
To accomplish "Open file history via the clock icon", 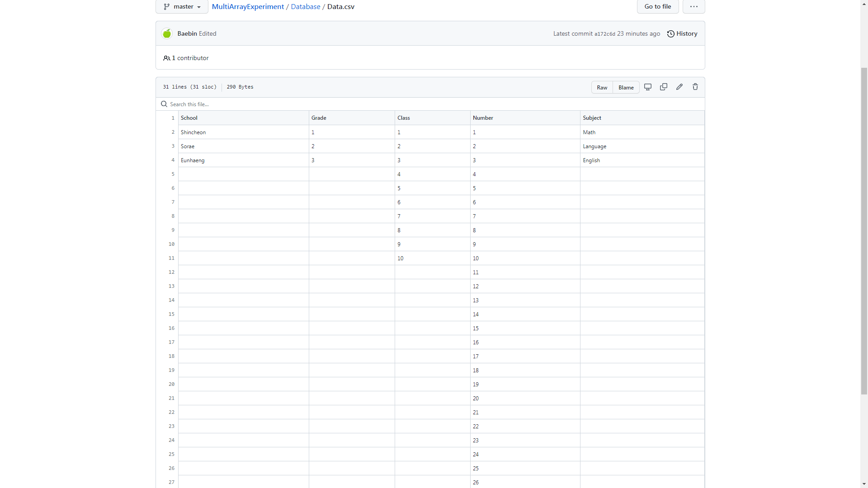I will click(x=671, y=33).
